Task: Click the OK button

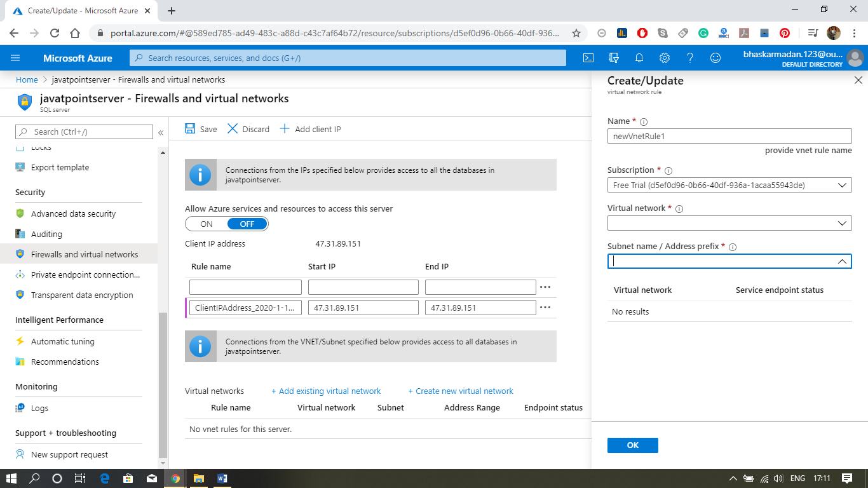Action: tap(633, 445)
